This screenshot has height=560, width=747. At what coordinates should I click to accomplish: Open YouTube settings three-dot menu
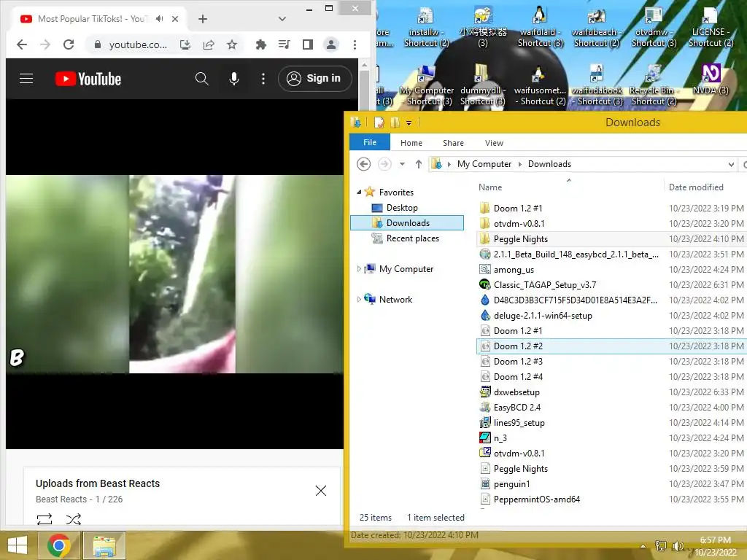point(263,79)
